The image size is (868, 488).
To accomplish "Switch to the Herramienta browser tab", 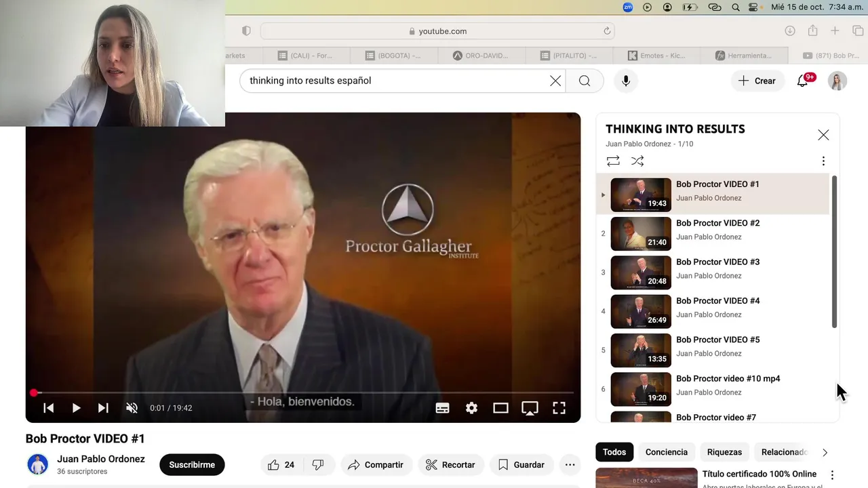I will [745, 56].
